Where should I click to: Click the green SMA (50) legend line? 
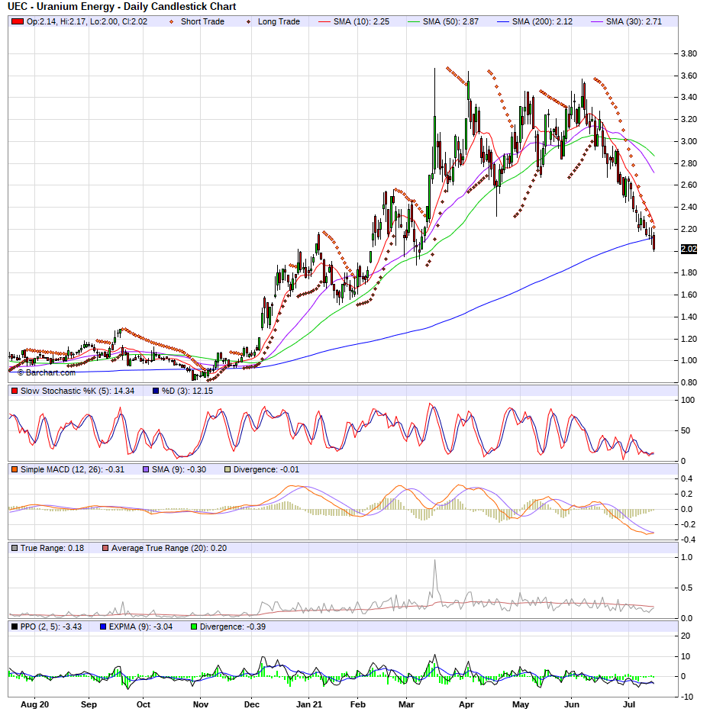coord(413,22)
